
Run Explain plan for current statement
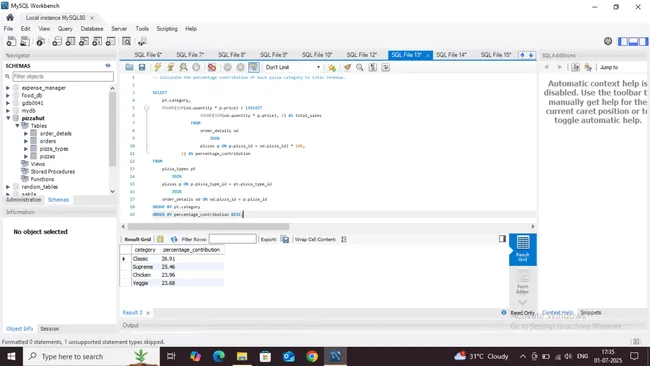(x=183, y=67)
